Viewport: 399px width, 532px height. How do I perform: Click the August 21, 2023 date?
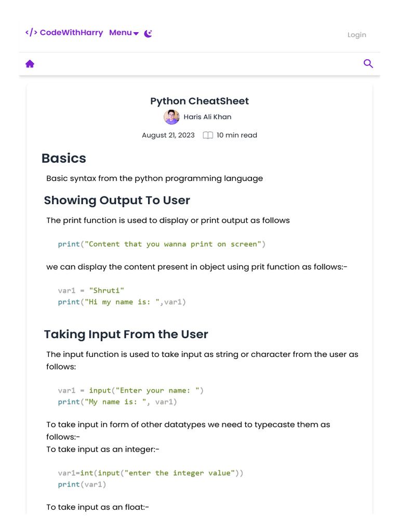pyautogui.click(x=168, y=135)
